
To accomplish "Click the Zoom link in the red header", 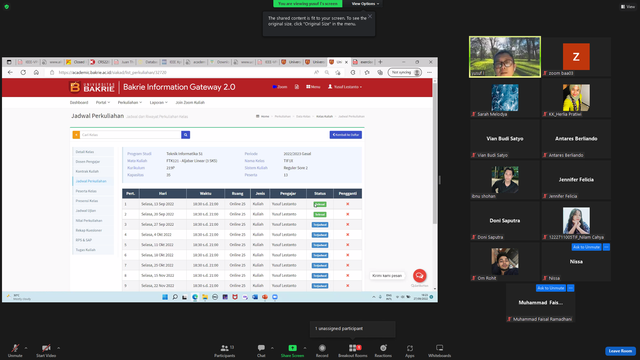I will coord(280,87).
